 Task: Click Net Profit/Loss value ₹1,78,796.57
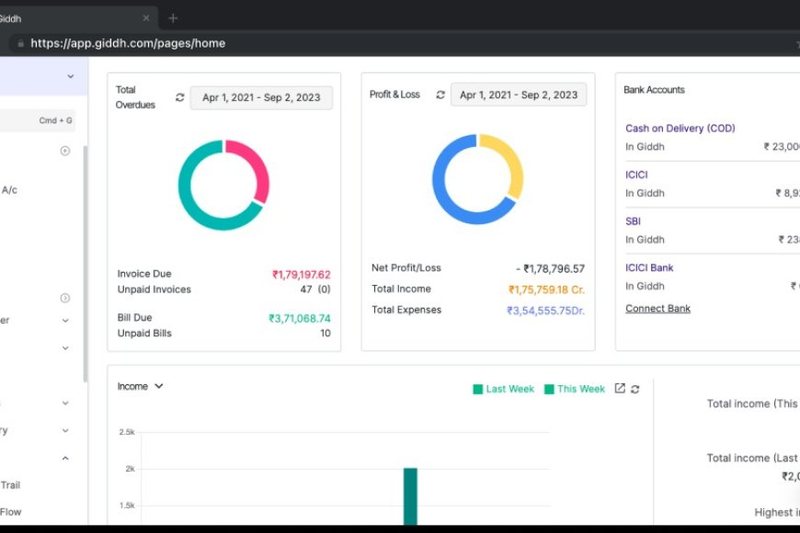pyautogui.click(x=550, y=269)
